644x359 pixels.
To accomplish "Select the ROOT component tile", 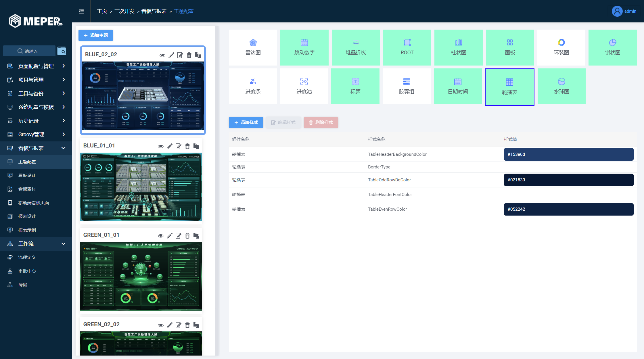I will (407, 47).
